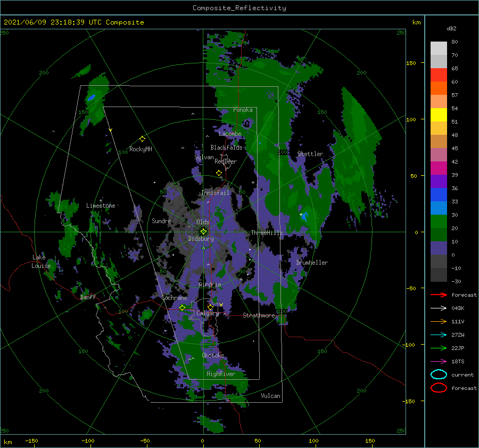
Task: Click the Sylvan label on map
Action: (x=204, y=157)
